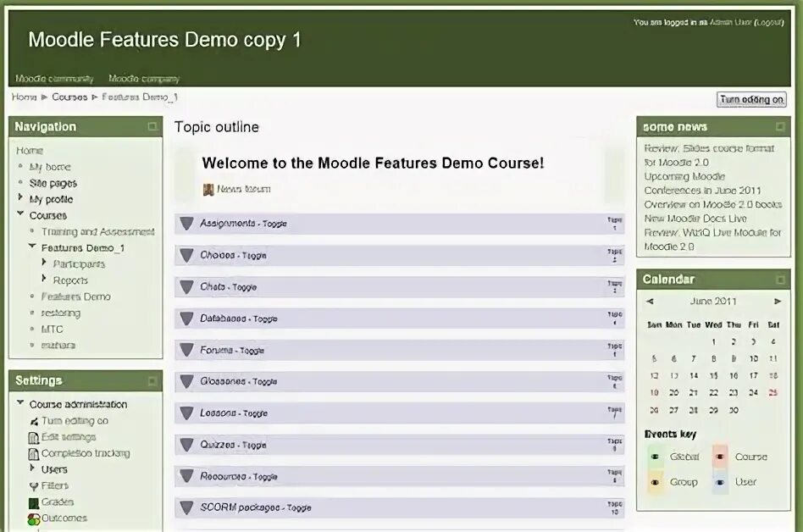
Task: Open the Admin User profile link
Action: point(731,23)
